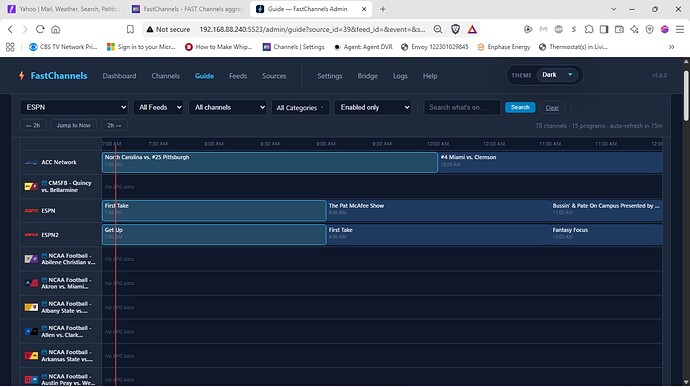Show more bookmarks with double chevron
Viewport: 690px width, 387px height.
pyautogui.click(x=672, y=47)
